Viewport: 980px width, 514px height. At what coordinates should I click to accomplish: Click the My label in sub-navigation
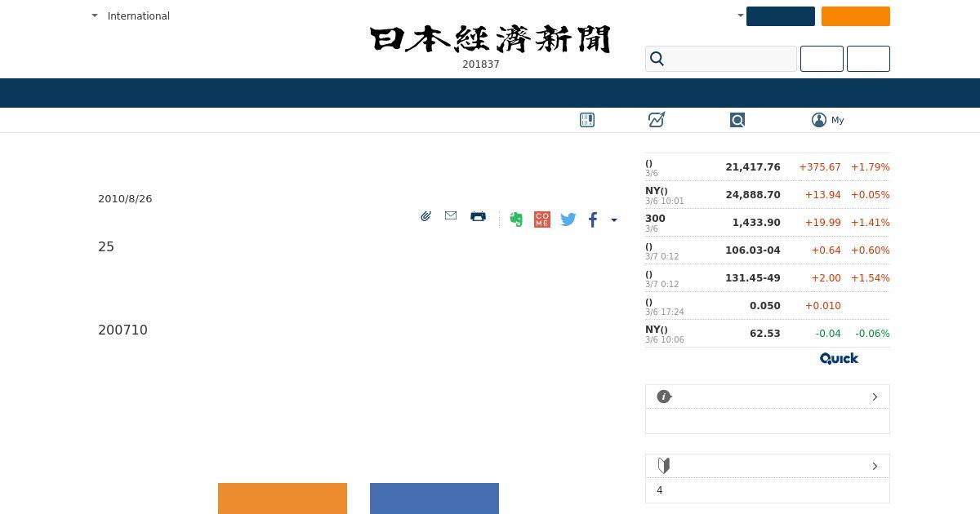(x=838, y=120)
